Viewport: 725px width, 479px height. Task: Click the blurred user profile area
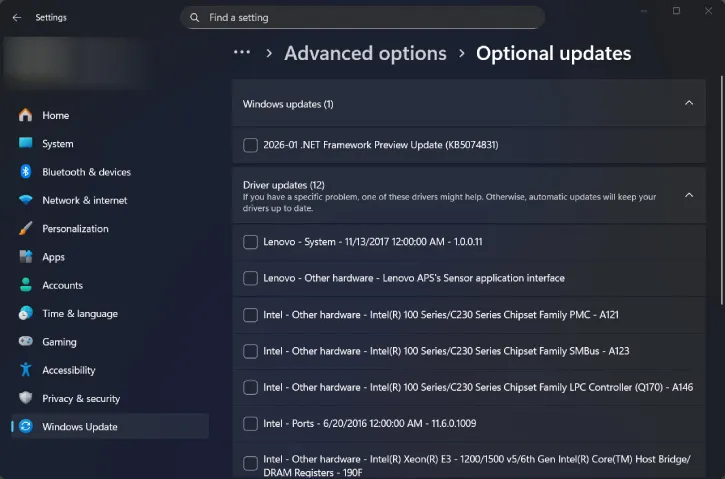click(72, 62)
